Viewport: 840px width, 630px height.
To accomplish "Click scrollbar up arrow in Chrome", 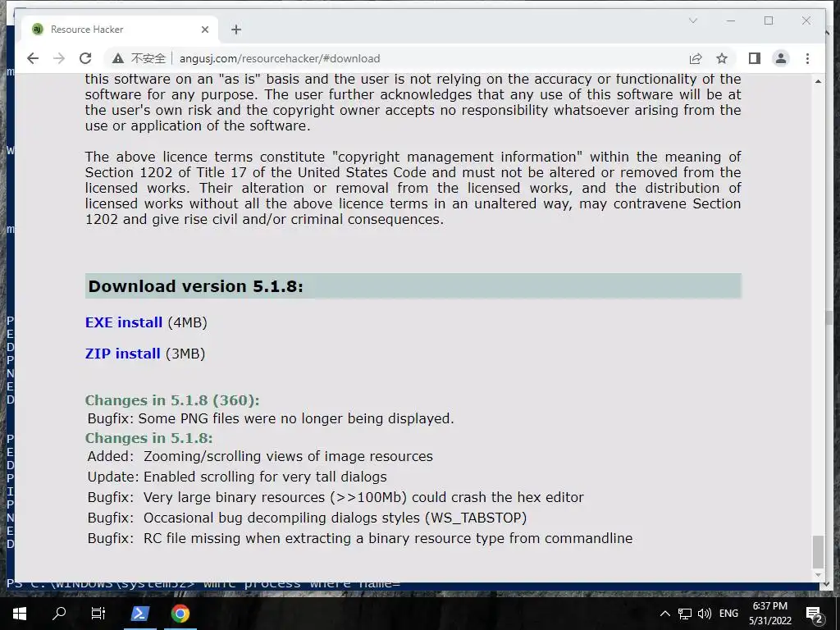I will [818, 81].
